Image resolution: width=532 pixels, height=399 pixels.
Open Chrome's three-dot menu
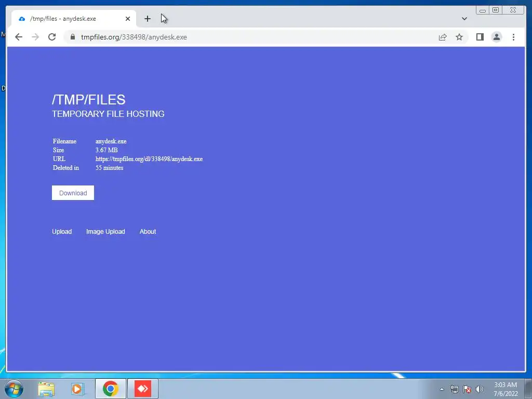(513, 37)
